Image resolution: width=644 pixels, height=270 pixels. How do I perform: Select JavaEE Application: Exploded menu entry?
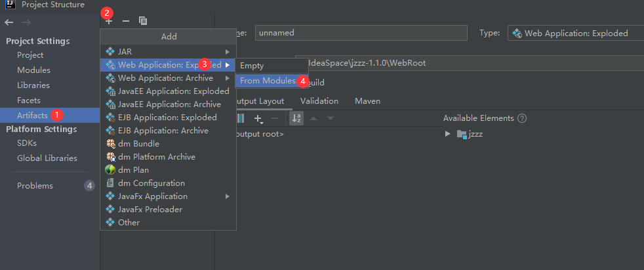(168, 91)
